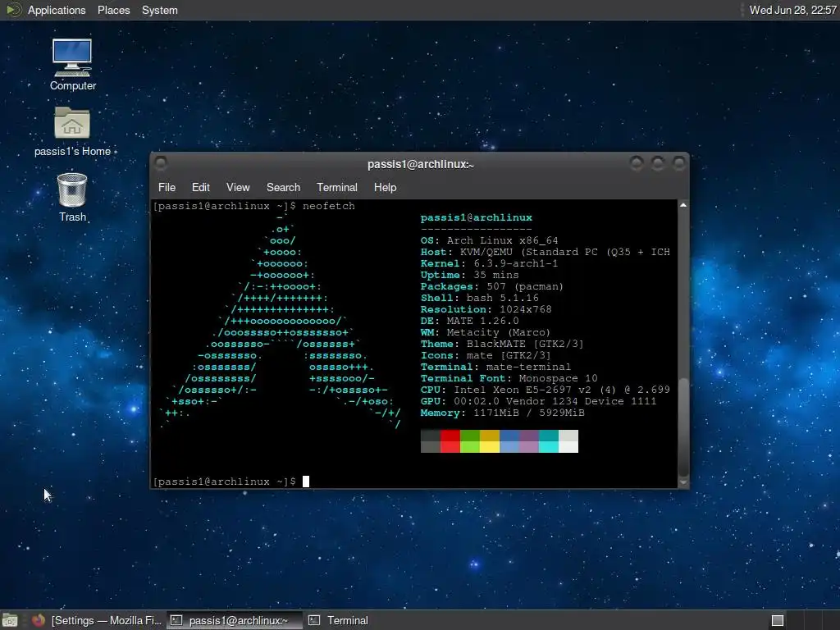
Task: Open the terminal Edit menu
Action: point(200,188)
